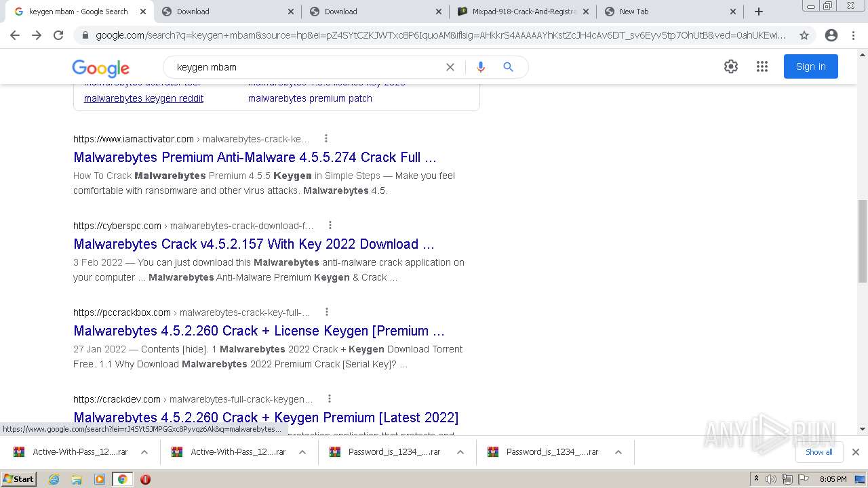868x488 pixels.
Task: Open Google quick settings gear
Action: [730, 66]
